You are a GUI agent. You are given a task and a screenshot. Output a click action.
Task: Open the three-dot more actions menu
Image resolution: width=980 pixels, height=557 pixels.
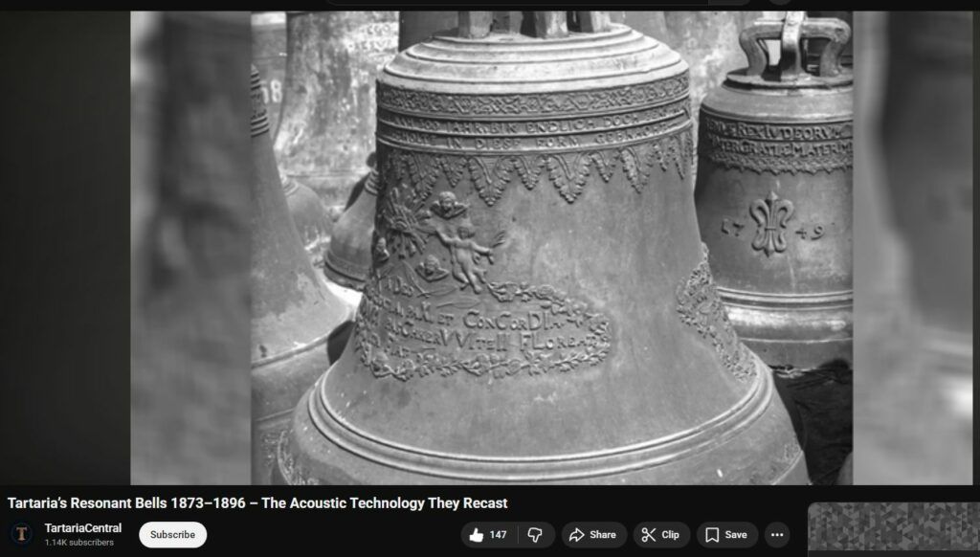coord(776,535)
